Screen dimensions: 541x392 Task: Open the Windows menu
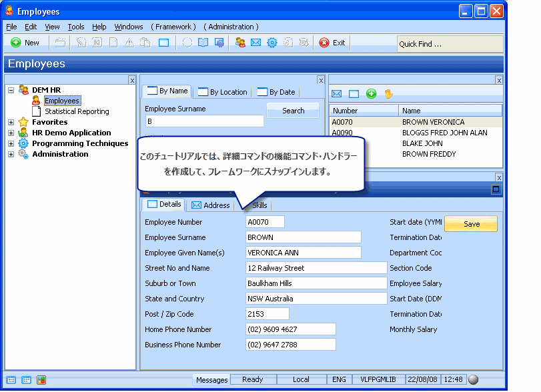click(x=129, y=27)
